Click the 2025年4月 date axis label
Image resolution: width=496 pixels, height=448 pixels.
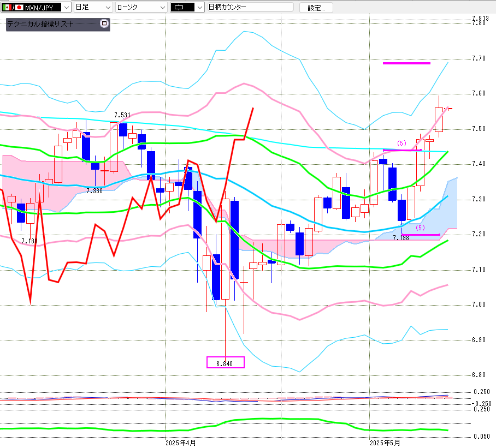pos(181,443)
